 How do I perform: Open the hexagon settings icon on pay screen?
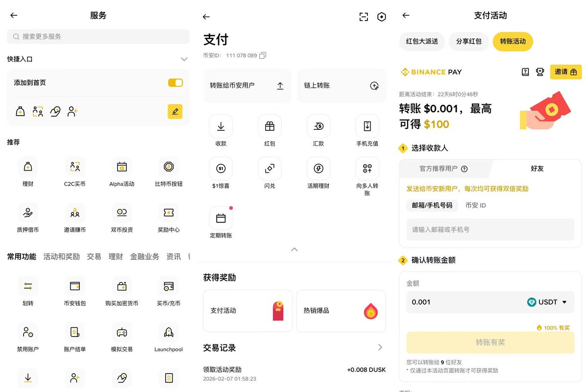tap(382, 17)
